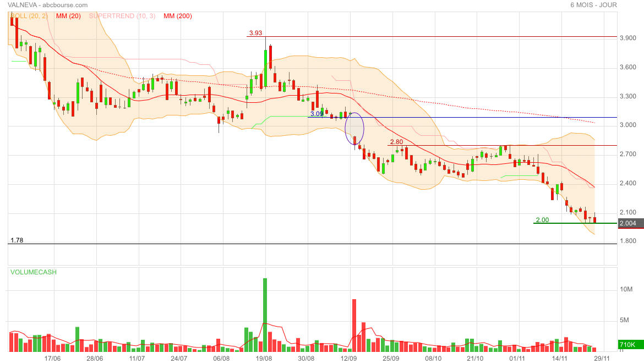Click the 2.100 price axis value

point(628,212)
